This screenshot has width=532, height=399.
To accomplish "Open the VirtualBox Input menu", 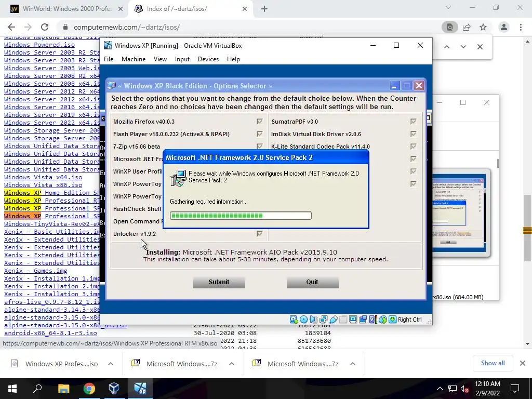I will [182, 59].
